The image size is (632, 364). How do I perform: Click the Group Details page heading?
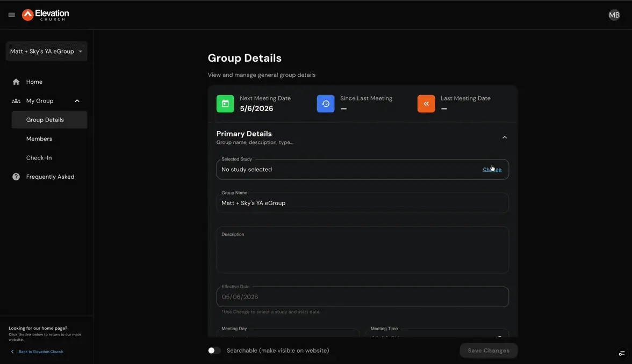[244, 58]
